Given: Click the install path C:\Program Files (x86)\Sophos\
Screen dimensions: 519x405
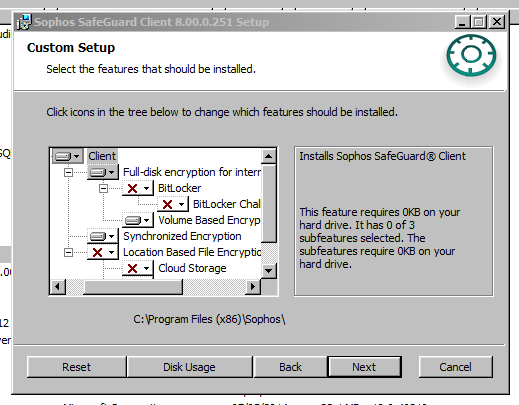Looking at the screenshot, I should 209,319.
